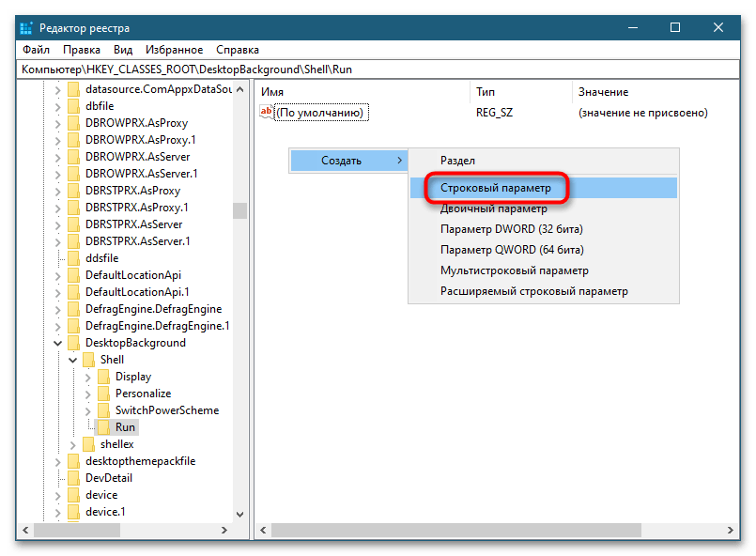
Task: Click the Создать context menu item
Action: tap(342, 161)
